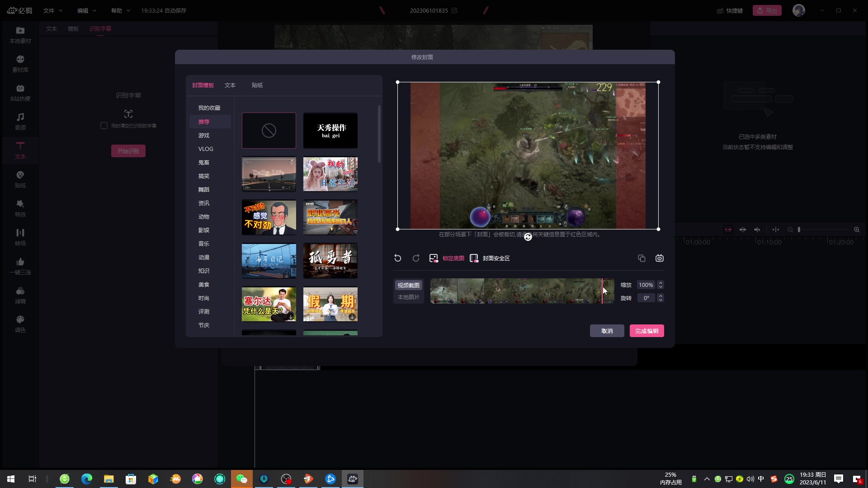Select the 游戏 template category
The height and width of the screenshot is (488, 868).
point(204,135)
